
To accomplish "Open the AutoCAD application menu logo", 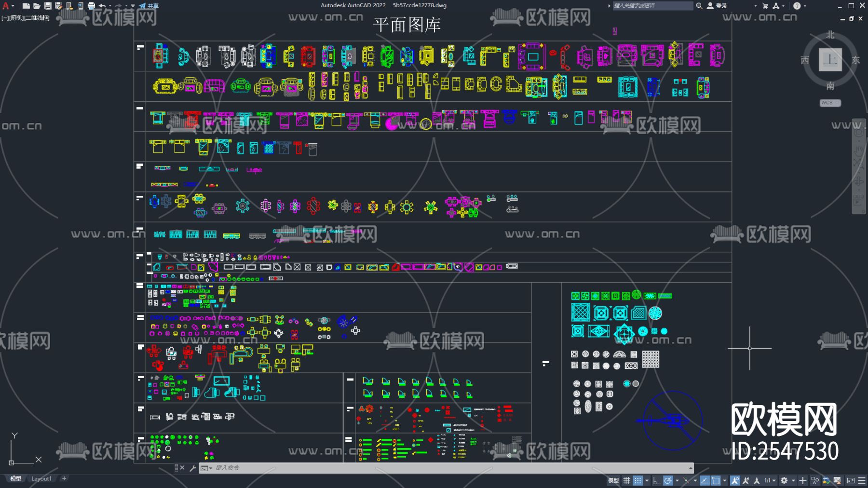I will click(x=6, y=6).
